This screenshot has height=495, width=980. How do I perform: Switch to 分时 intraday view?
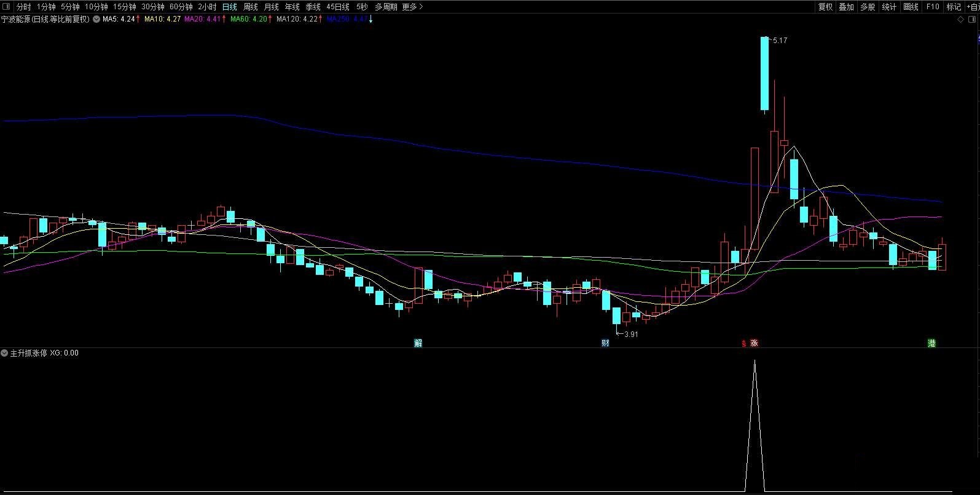(x=23, y=7)
